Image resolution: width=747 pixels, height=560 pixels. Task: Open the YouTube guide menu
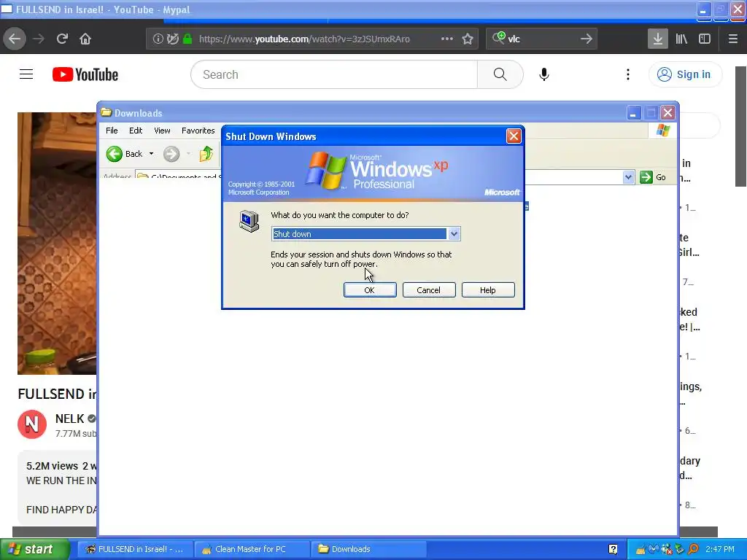(x=26, y=74)
